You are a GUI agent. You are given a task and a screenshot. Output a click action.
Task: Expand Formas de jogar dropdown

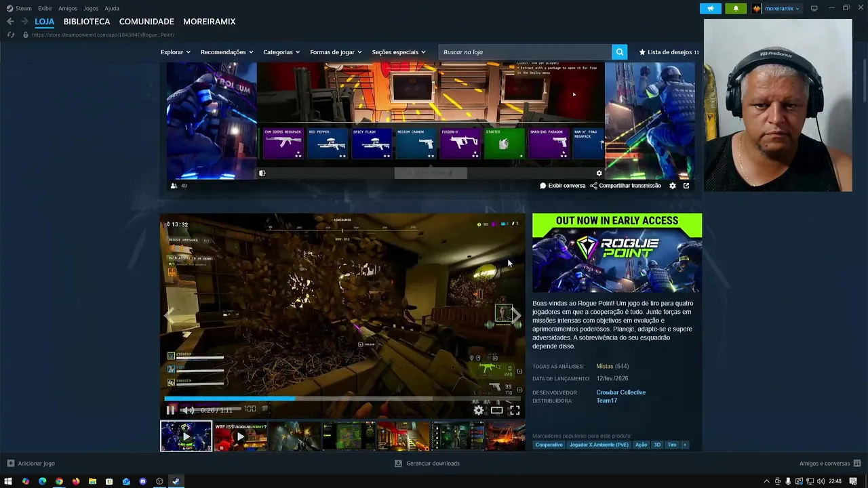336,52
